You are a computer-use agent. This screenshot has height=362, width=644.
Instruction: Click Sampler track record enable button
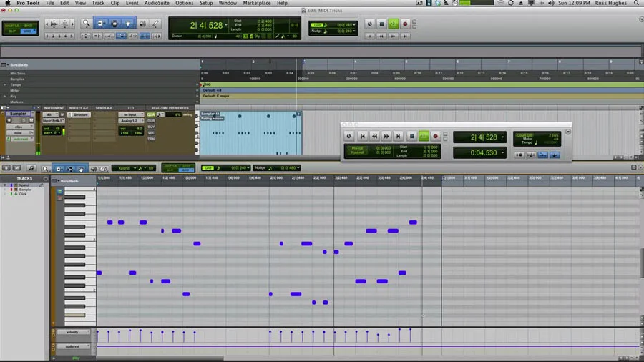(9, 120)
